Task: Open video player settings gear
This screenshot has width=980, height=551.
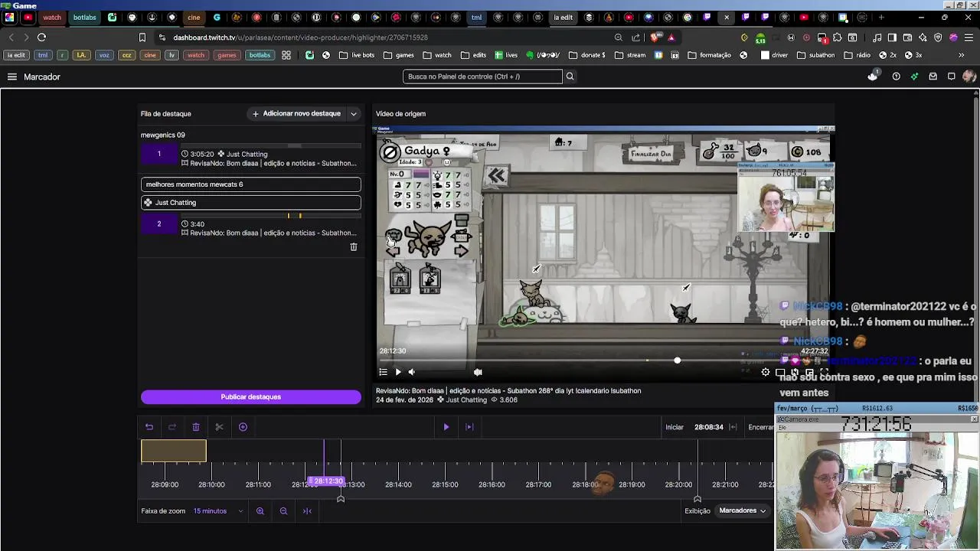Action: (x=766, y=372)
